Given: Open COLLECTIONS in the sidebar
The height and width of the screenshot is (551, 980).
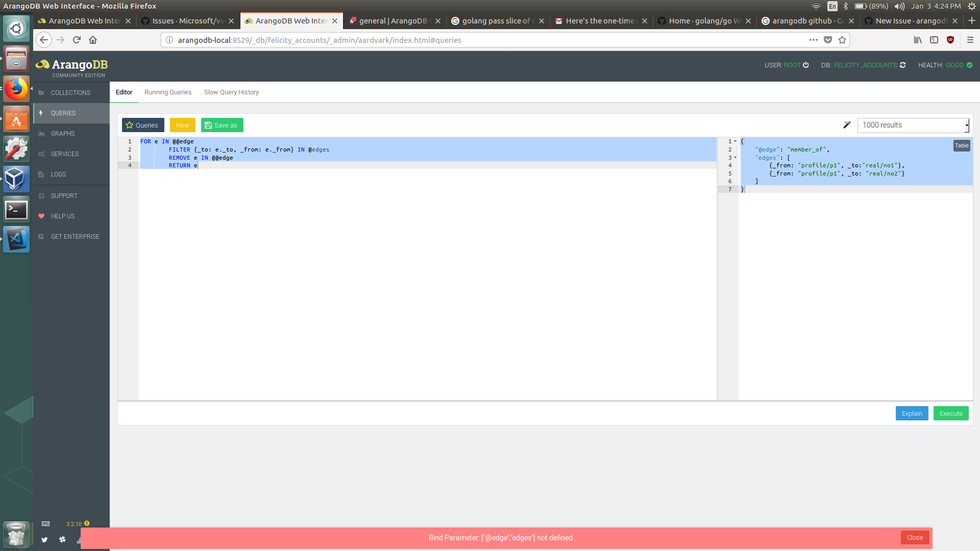Looking at the screenshot, I should (x=71, y=93).
